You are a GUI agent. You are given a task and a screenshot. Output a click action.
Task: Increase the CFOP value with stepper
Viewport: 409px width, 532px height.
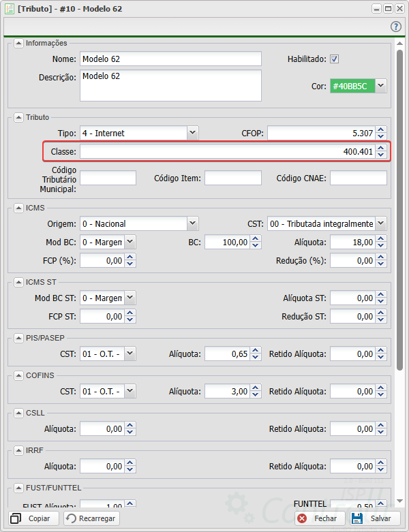pos(381,129)
